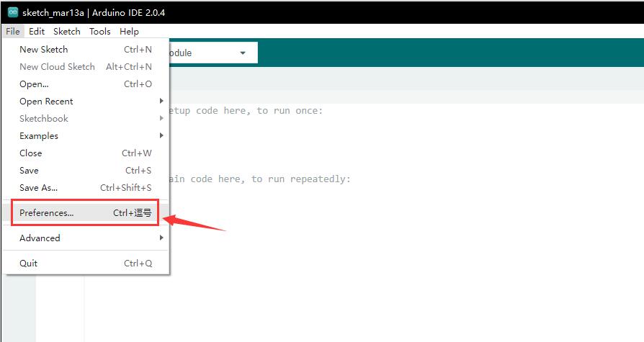Choose Close from the File menu

click(x=31, y=153)
